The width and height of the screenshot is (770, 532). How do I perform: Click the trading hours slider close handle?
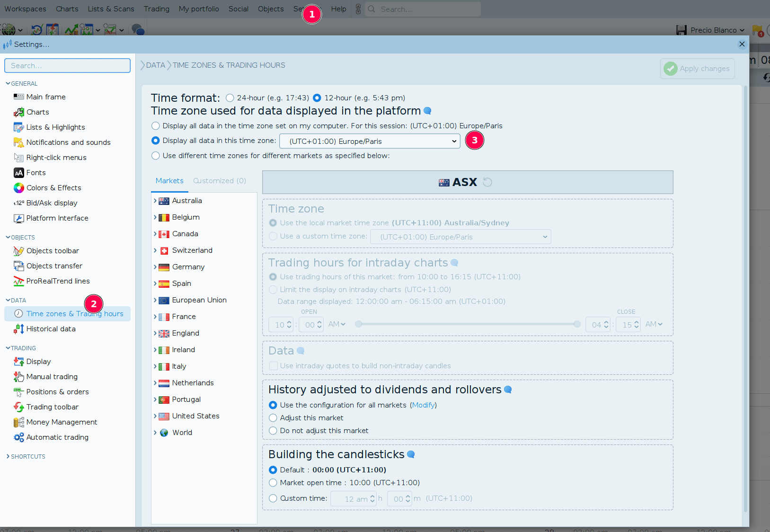point(577,324)
